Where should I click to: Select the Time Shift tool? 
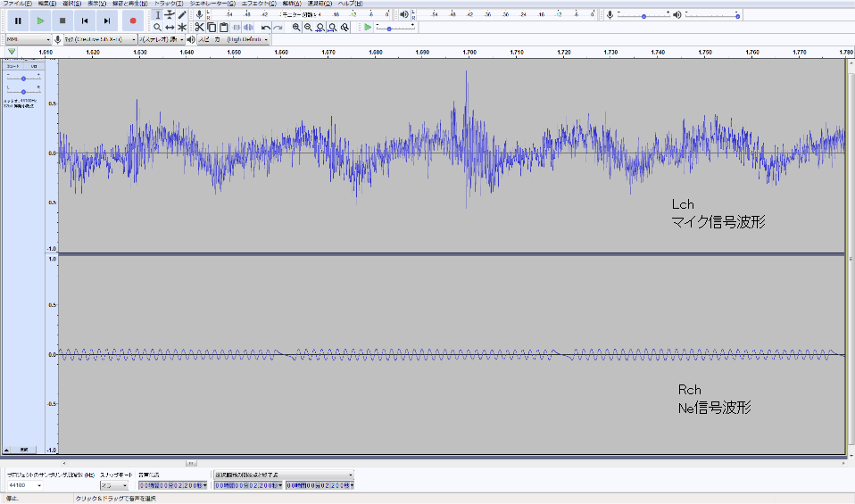coord(170,28)
